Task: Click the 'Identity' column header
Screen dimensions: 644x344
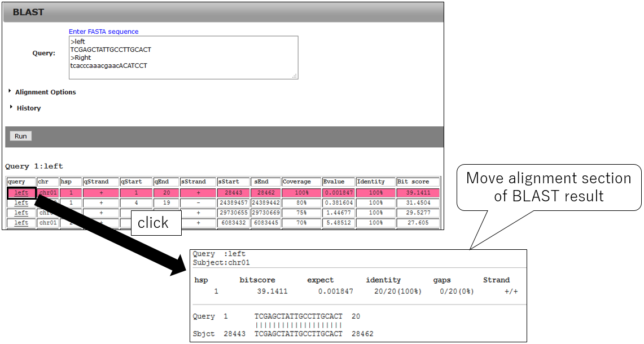Action: 375,182
